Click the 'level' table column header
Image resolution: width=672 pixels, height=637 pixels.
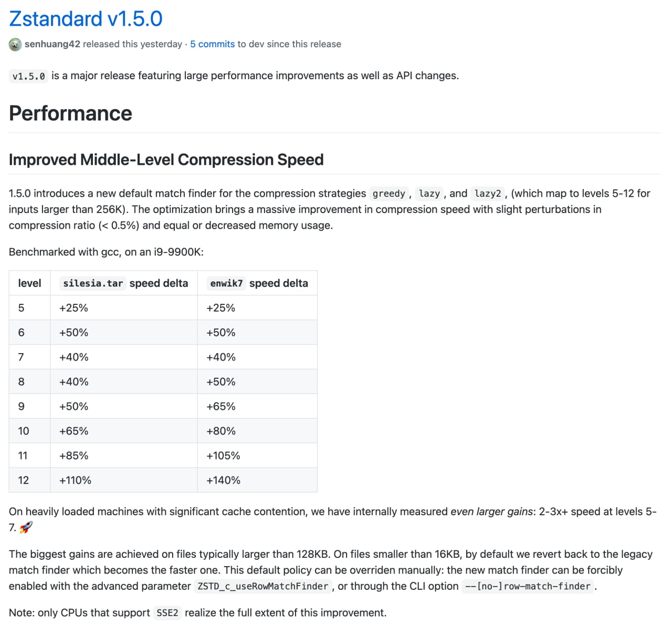tap(29, 283)
